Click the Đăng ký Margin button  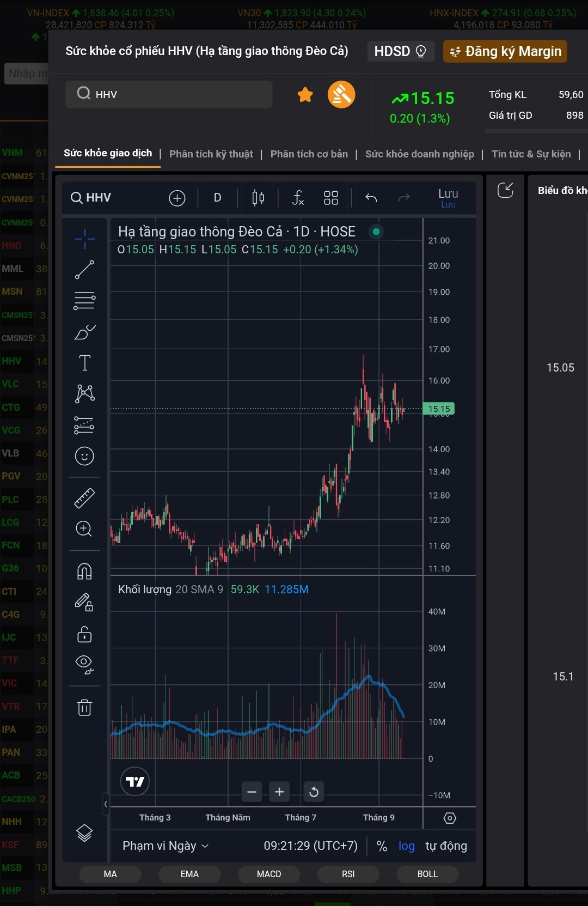(x=505, y=52)
